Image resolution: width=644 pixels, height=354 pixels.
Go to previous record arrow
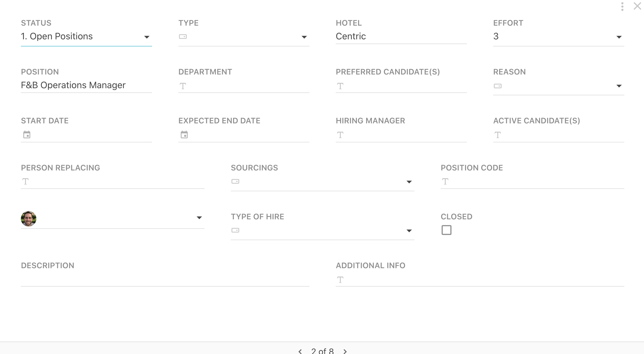tap(300, 351)
